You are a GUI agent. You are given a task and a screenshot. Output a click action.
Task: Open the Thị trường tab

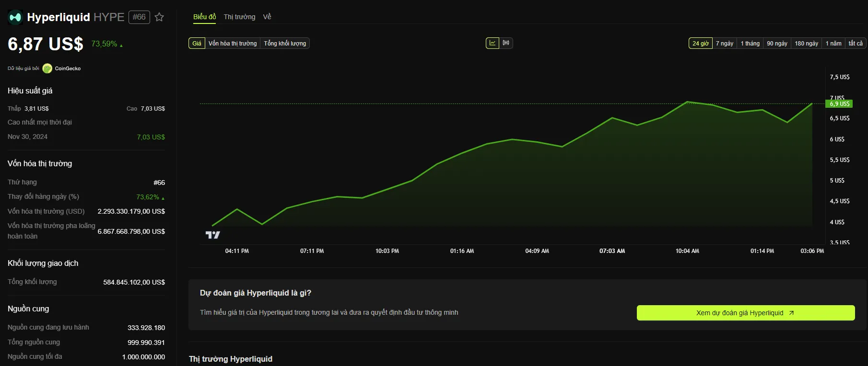[239, 17]
